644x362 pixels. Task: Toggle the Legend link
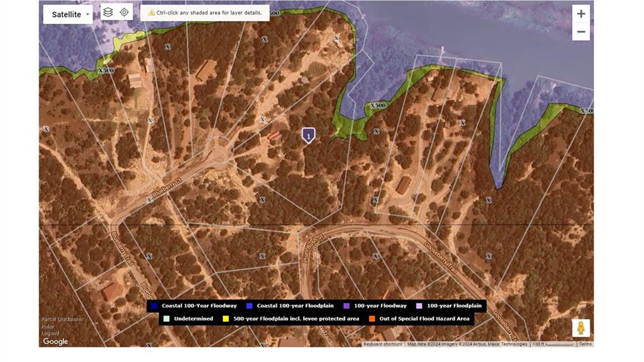coord(50,333)
